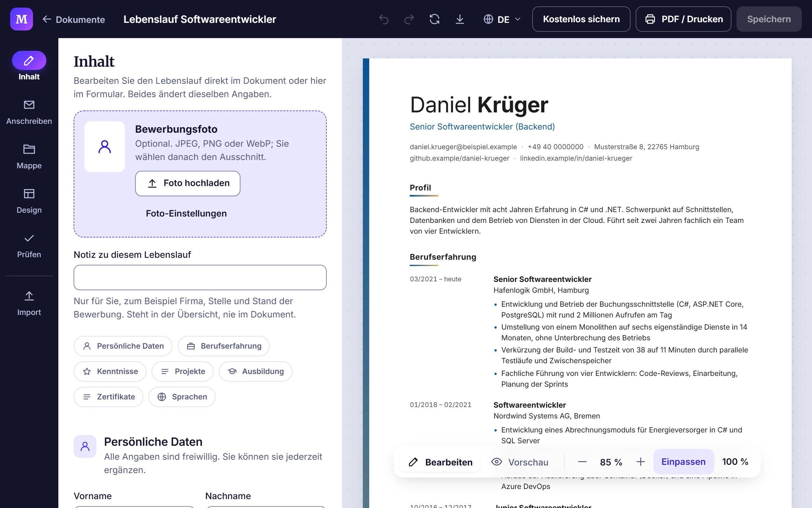The image size is (812, 508).
Task: Open the Design sidebar tab
Action: coord(29,201)
